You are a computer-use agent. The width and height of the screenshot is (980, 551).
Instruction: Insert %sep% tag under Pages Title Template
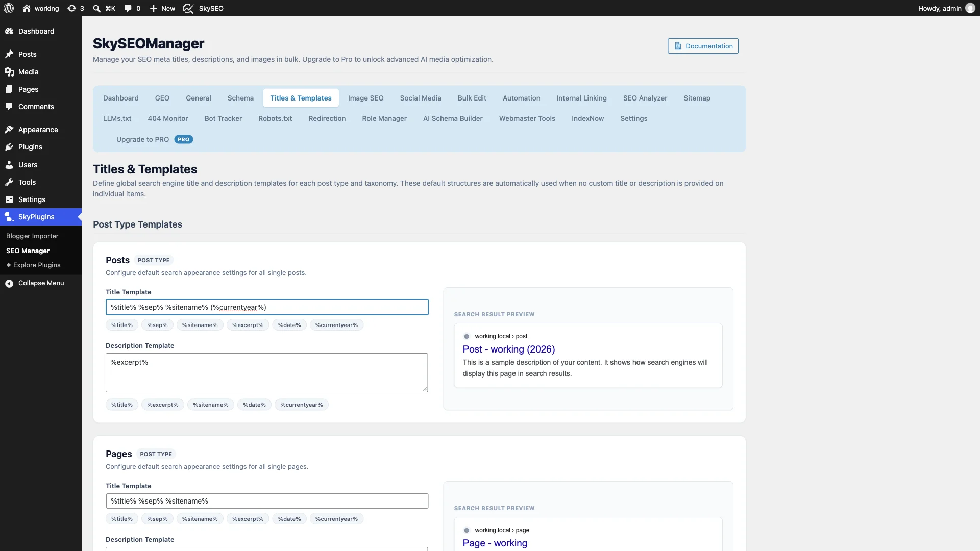coord(157,519)
